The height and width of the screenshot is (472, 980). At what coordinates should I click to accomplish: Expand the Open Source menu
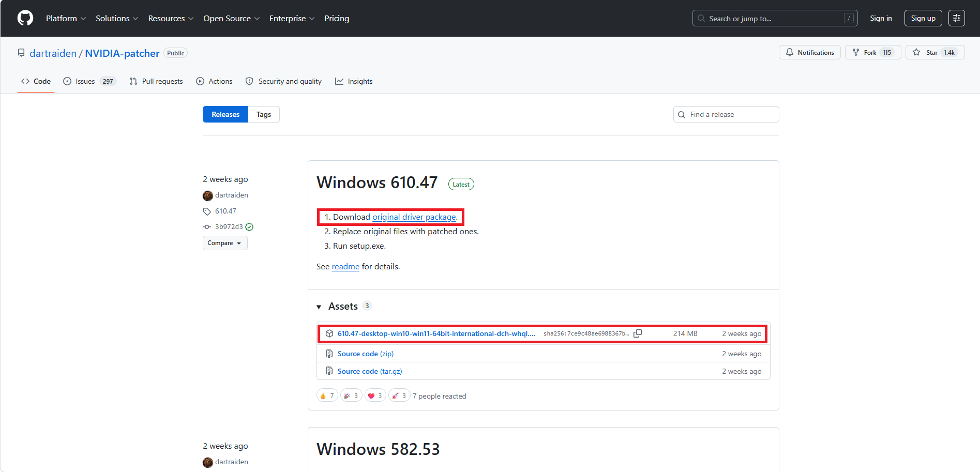(231, 18)
